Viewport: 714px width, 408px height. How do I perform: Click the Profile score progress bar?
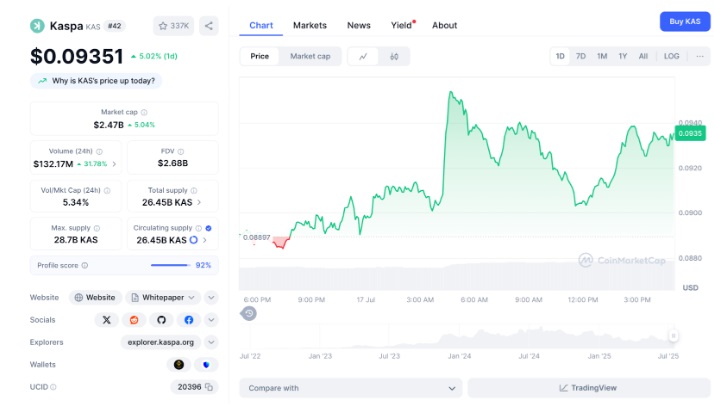(169, 265)
